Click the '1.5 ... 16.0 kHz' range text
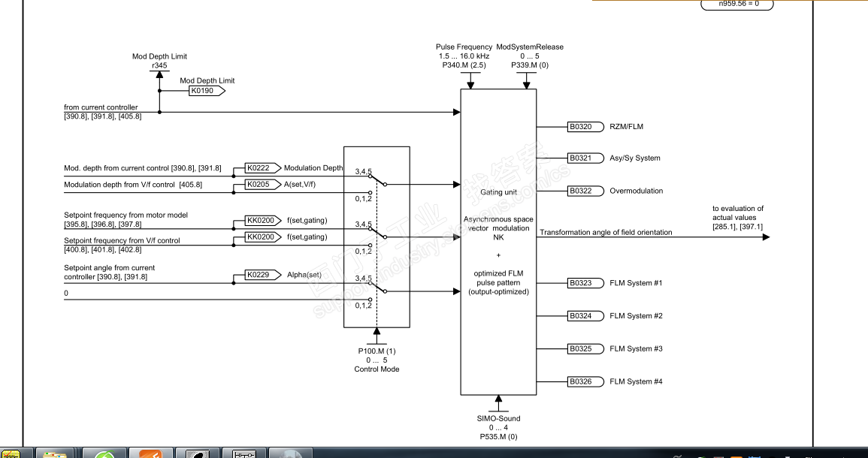This screenshot has height=458, width=868. click(464, 56)
